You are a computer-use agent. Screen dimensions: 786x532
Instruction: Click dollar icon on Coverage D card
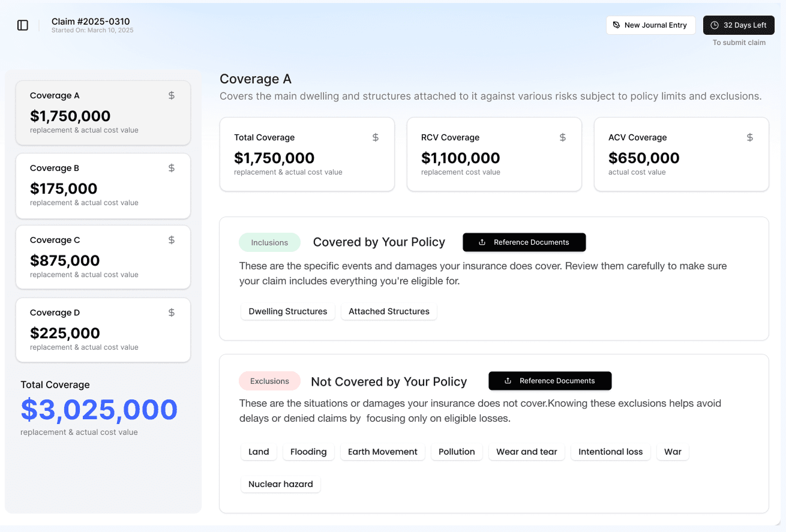[x=172, y=312]
